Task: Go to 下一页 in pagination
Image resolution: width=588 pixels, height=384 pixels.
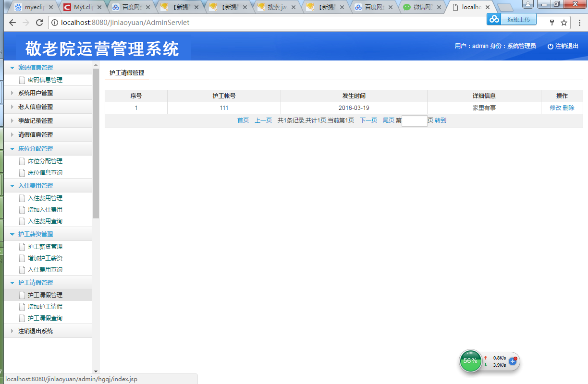Action: coord(368,120)
